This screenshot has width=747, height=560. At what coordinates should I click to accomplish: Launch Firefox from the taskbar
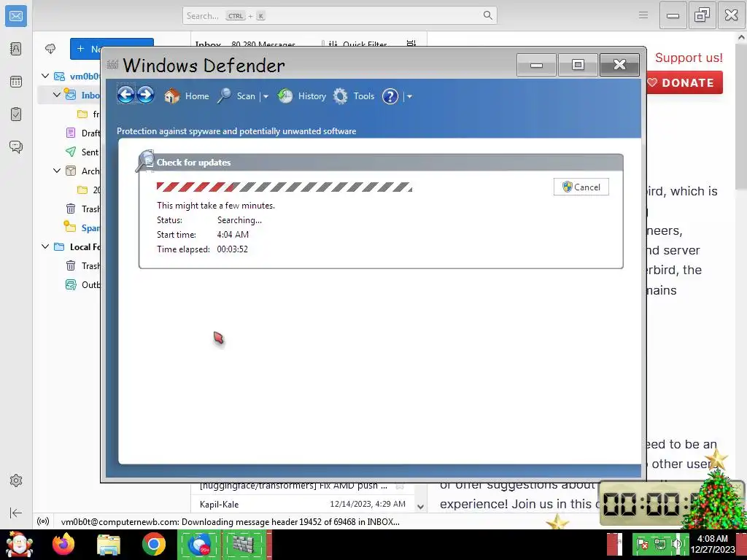coord(63,544)
